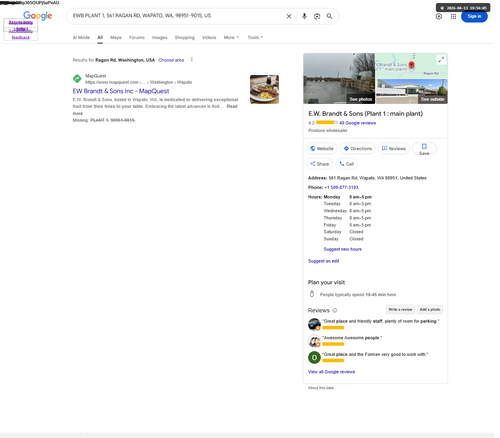Click the red map pin
500x438 pixels.
tap(412, 65)
